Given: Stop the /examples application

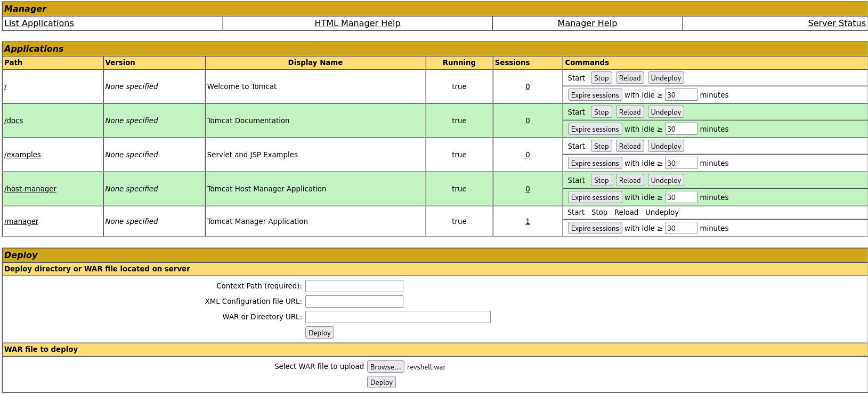Looking at the screenshot, I should [601, 146].
